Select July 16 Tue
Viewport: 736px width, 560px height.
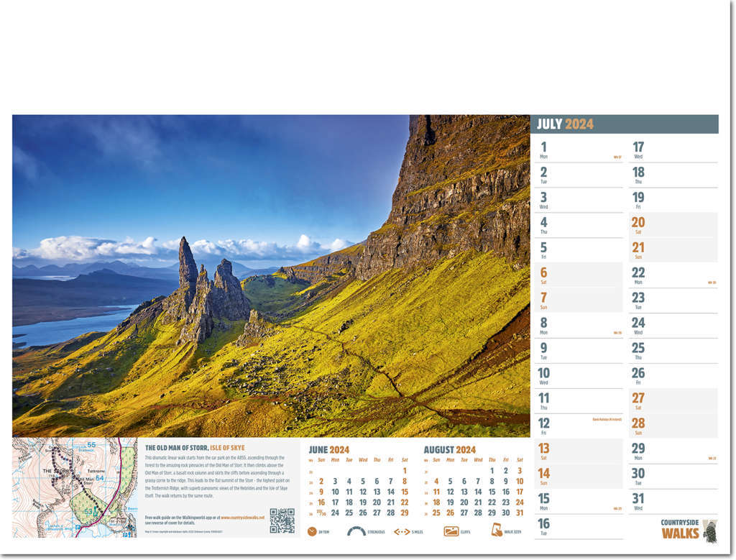pyautogui.click(x=579, y=527)
